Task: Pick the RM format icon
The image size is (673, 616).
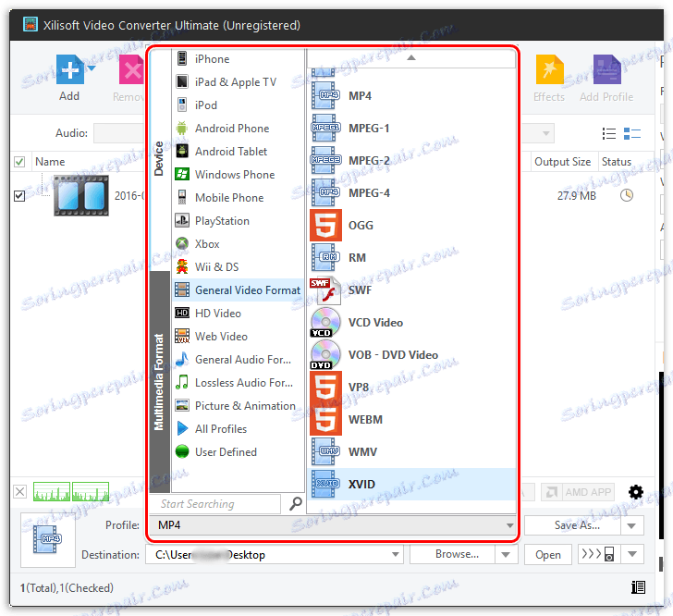Action: pyautogui.click(x=324, y=257)
